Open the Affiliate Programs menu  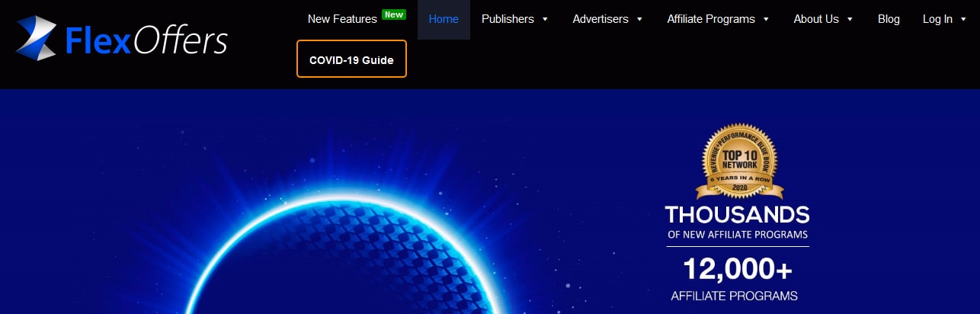(710, 19)
